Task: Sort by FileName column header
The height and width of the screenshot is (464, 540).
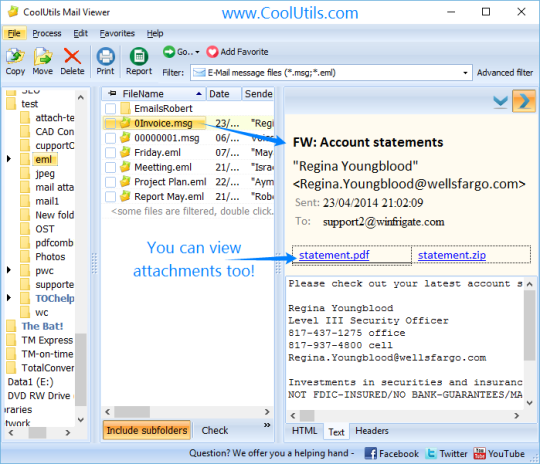Action: click(x=154, y=94)
